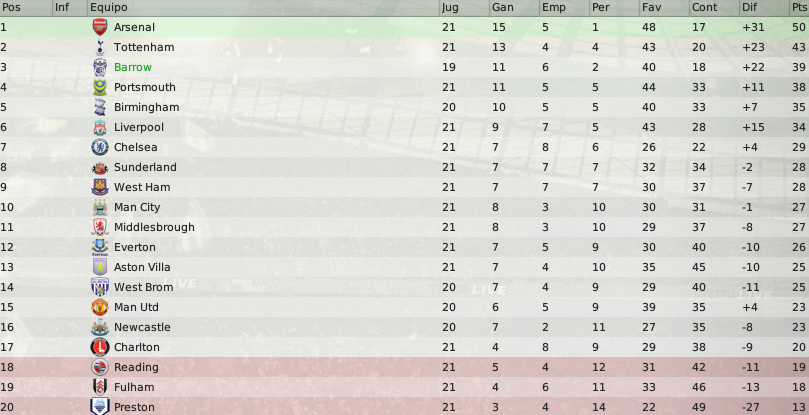Select the Man Utd club crest
This screenshot has width=809, height=415.
coord(100,307)
